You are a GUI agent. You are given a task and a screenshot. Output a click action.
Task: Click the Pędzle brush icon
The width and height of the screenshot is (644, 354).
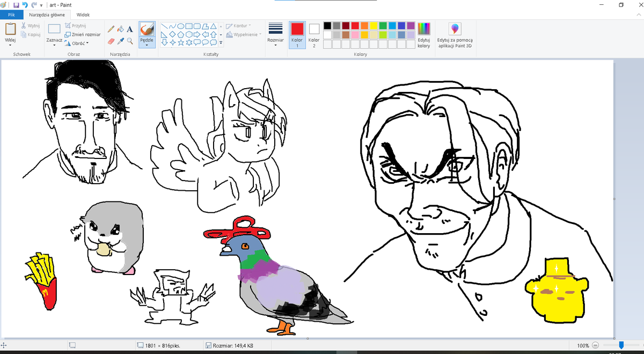[x=147, y=29]
